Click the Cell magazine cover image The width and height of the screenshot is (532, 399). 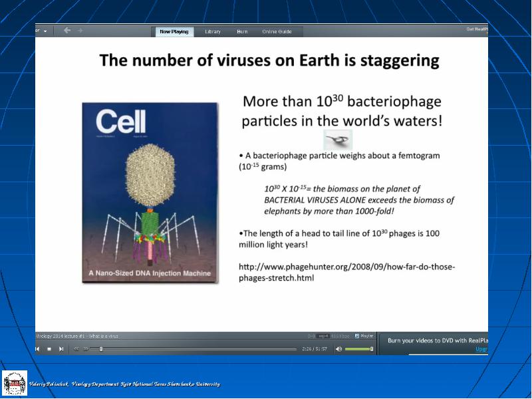(150, 192)
